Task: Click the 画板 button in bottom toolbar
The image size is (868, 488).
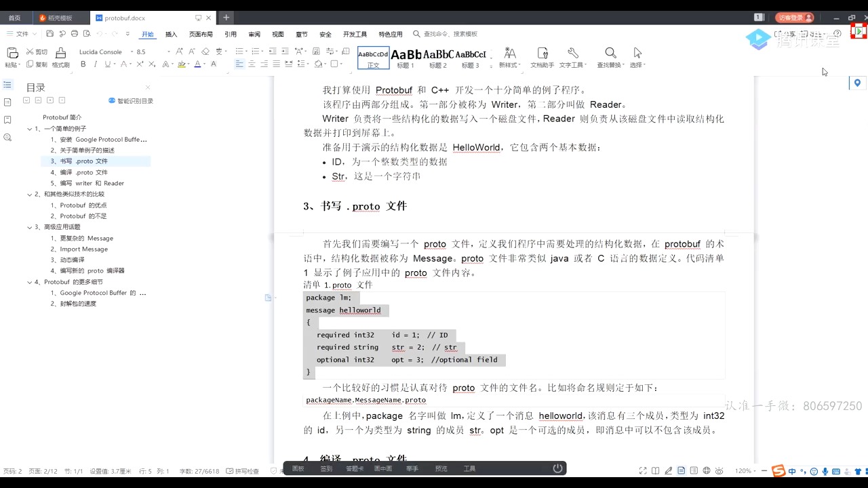Action: 298,468
